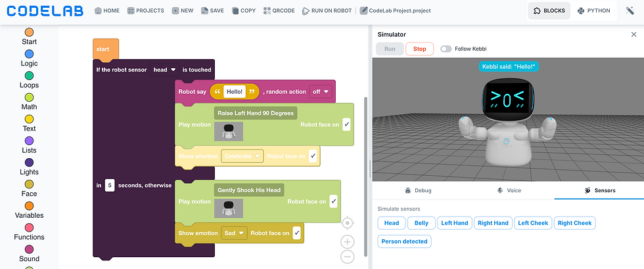Click COPY in the toolbar
644x269 pixels.
244,10
